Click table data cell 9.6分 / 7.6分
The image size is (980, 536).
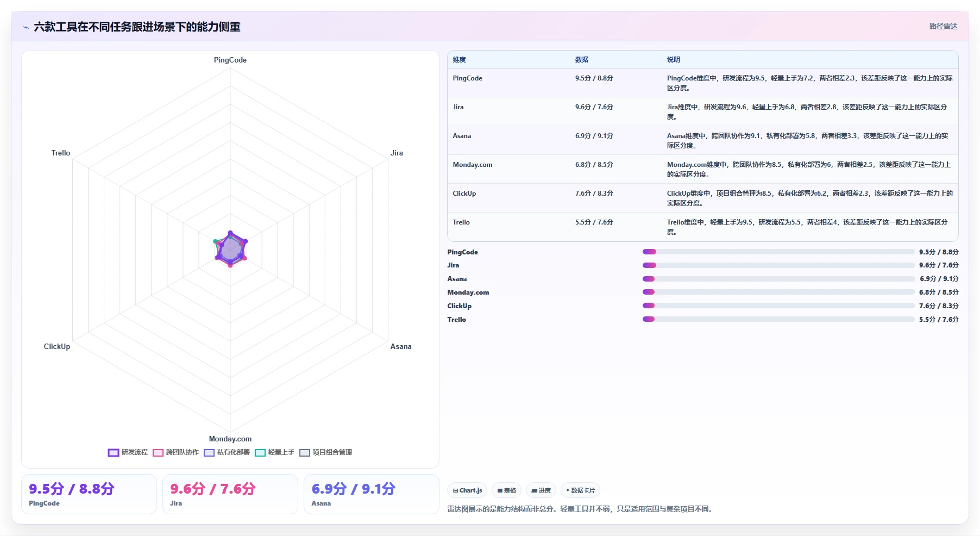point(594,107)
